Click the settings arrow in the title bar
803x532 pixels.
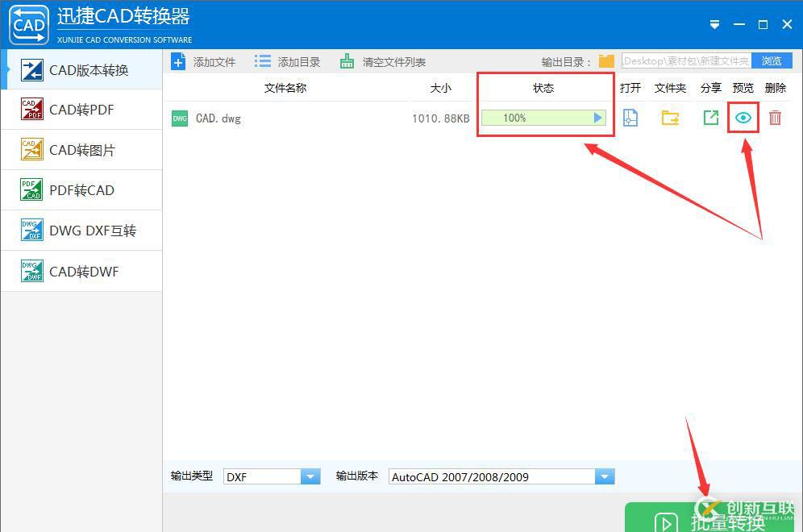point(714,24)
